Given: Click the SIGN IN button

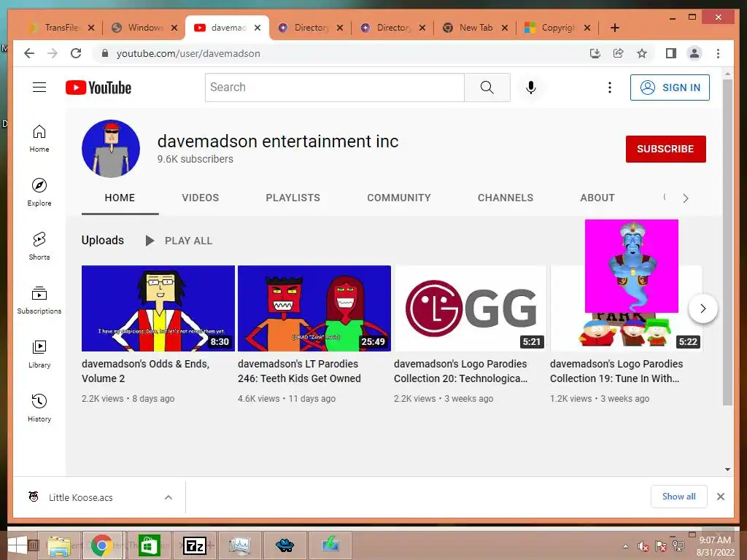Looking at the screenshot, I should tap(670, 87).
